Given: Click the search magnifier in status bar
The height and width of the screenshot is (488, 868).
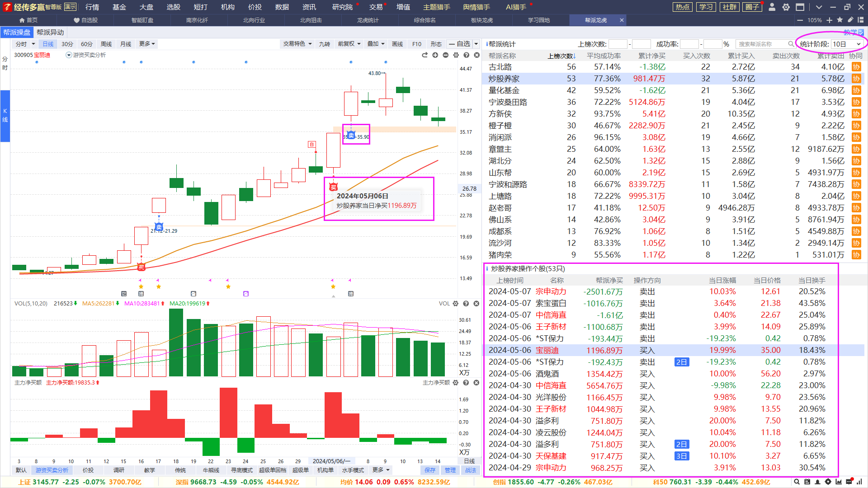Looking at the screenshot, I should [797, 482].
